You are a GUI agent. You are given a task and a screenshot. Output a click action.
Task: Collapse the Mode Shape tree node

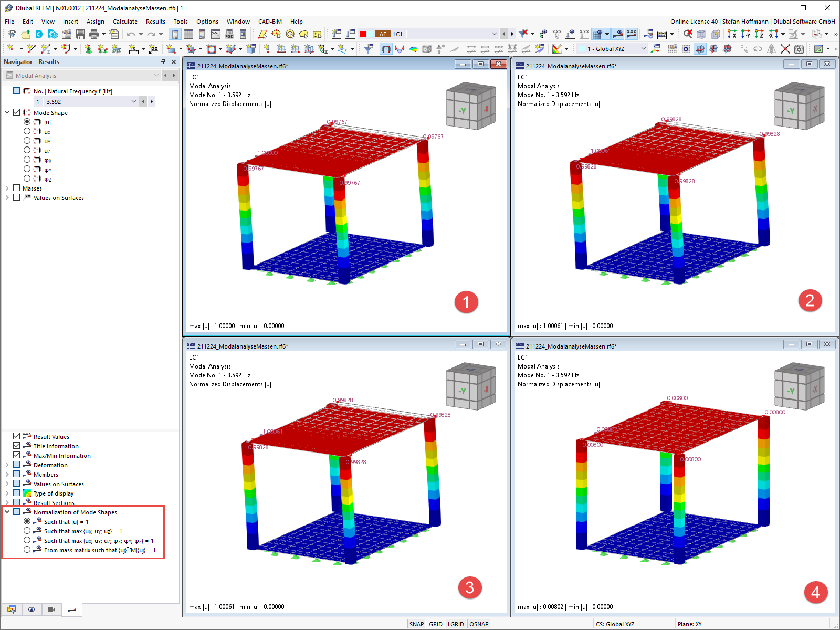click(7, 112)
